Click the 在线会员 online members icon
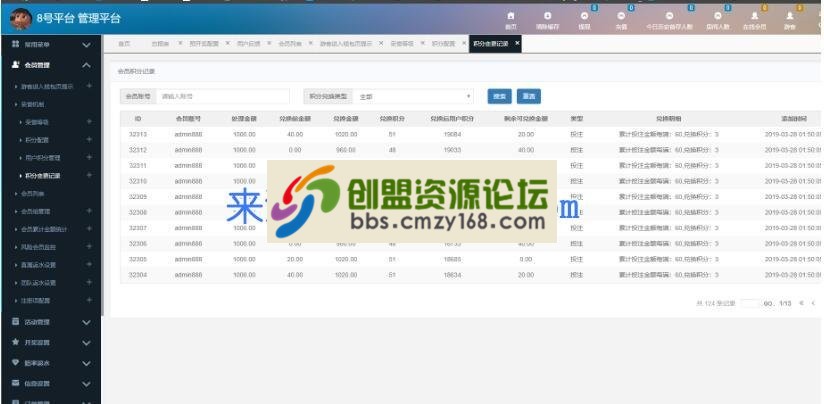Viewport: 824px width, 404px height. pyautogui.click(x=754, y=16)
